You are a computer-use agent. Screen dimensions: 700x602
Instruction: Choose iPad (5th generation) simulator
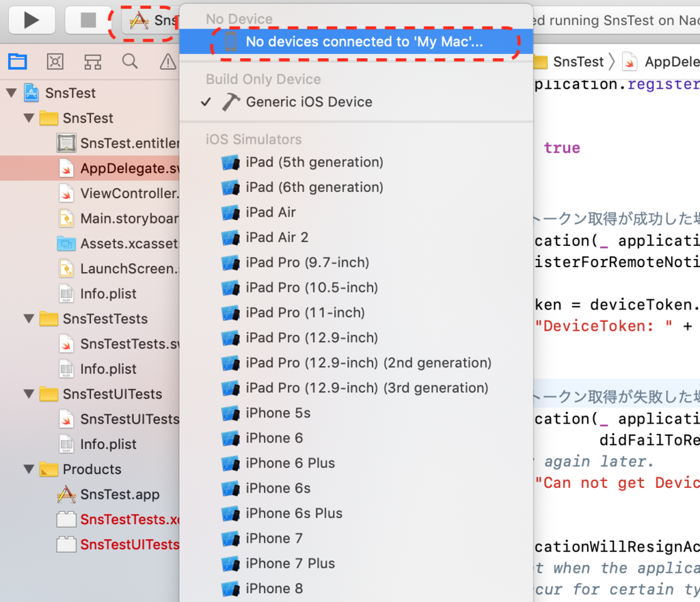(x=356, y=162)
